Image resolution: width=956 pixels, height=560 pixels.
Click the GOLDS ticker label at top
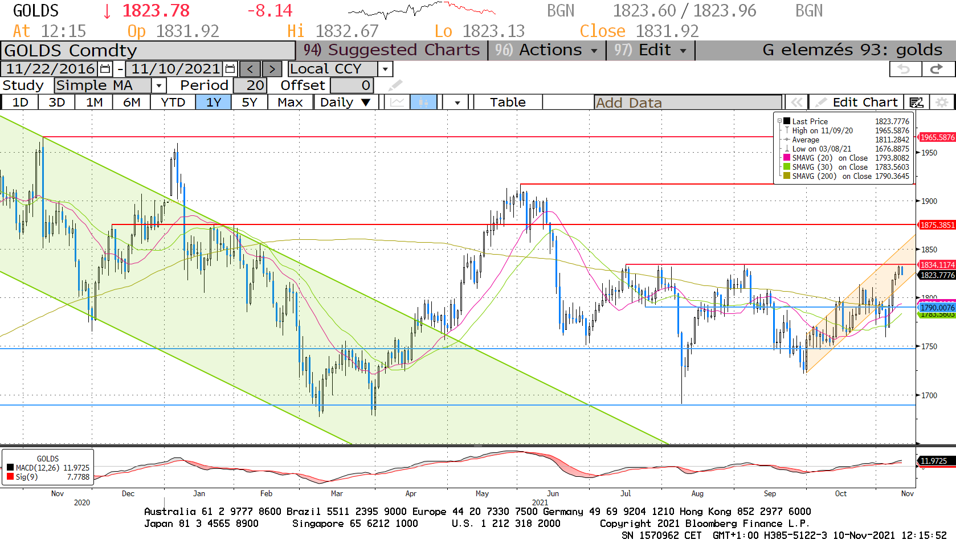pos(35,11)
